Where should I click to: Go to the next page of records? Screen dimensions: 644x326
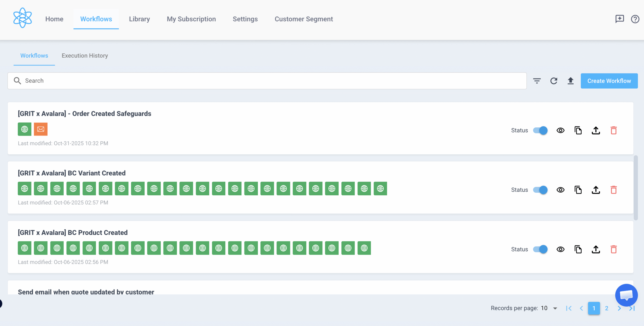pyautogui.click(x=619, y=308)
